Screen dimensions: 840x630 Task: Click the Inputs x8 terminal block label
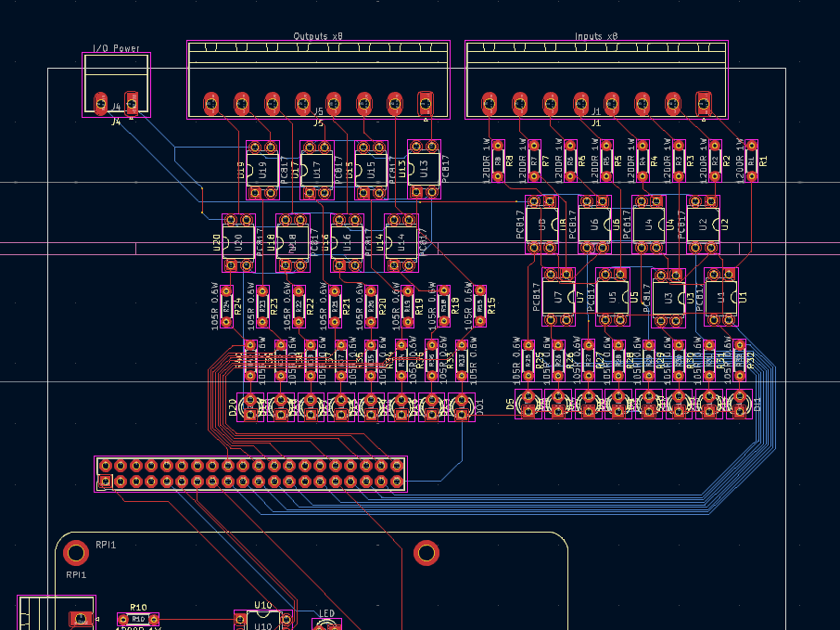(595, 37)
